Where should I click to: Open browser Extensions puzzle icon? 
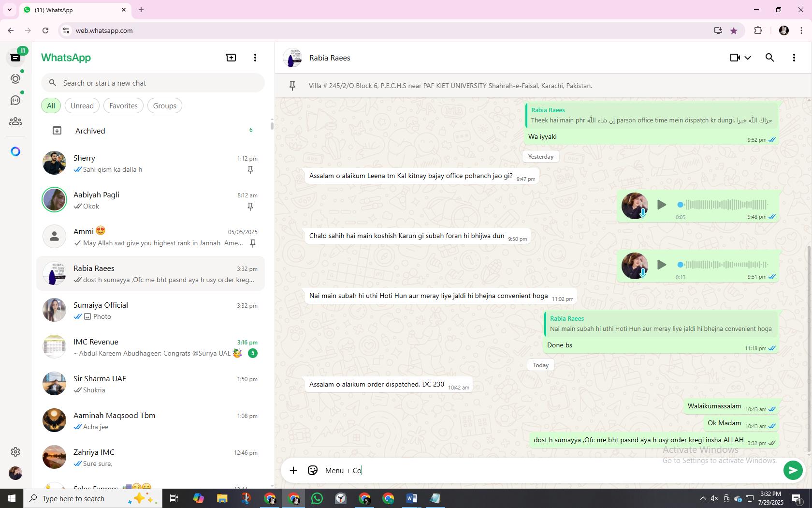758,30
